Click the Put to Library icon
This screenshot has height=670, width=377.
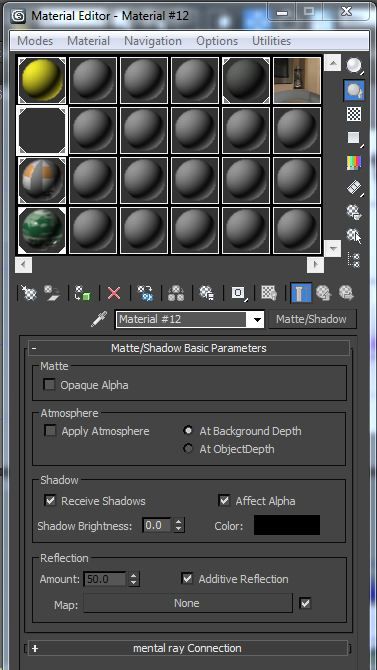[207, 293]
